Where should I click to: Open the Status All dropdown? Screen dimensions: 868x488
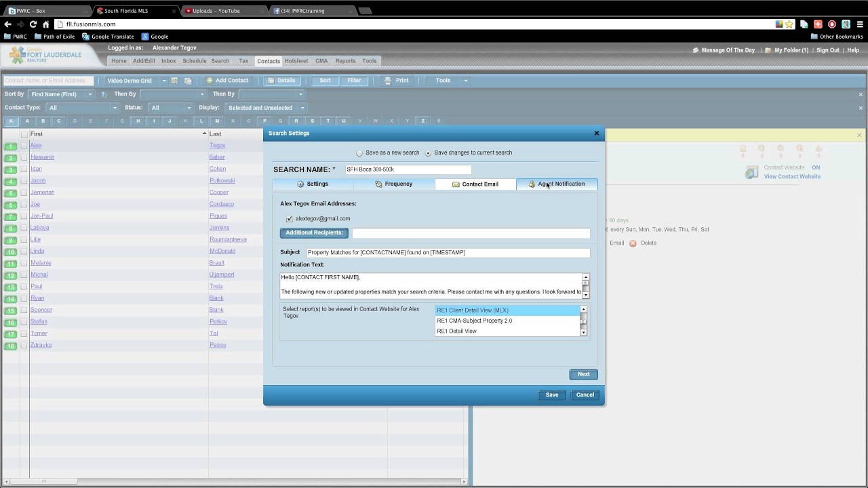171,108
